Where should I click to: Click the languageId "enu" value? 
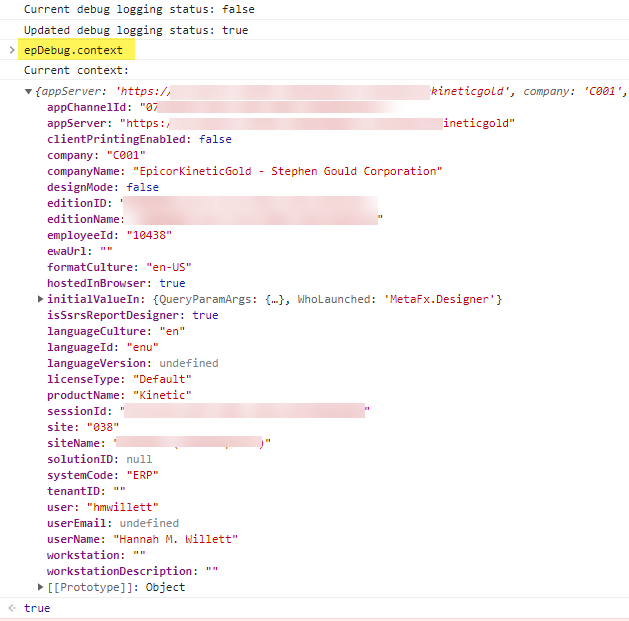pos(142,347)
